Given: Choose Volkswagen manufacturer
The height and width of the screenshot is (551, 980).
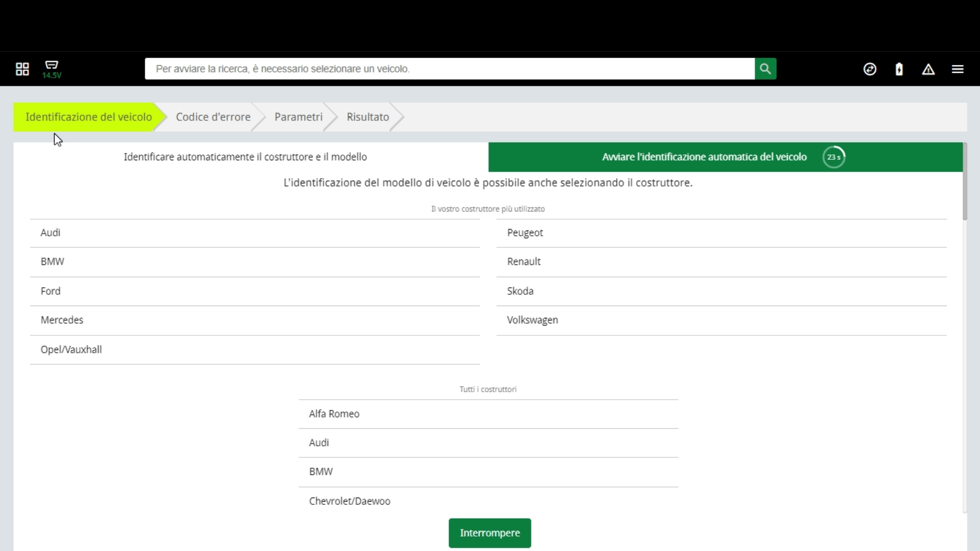Looking at the screenshot, I should [x=721, y=320].
